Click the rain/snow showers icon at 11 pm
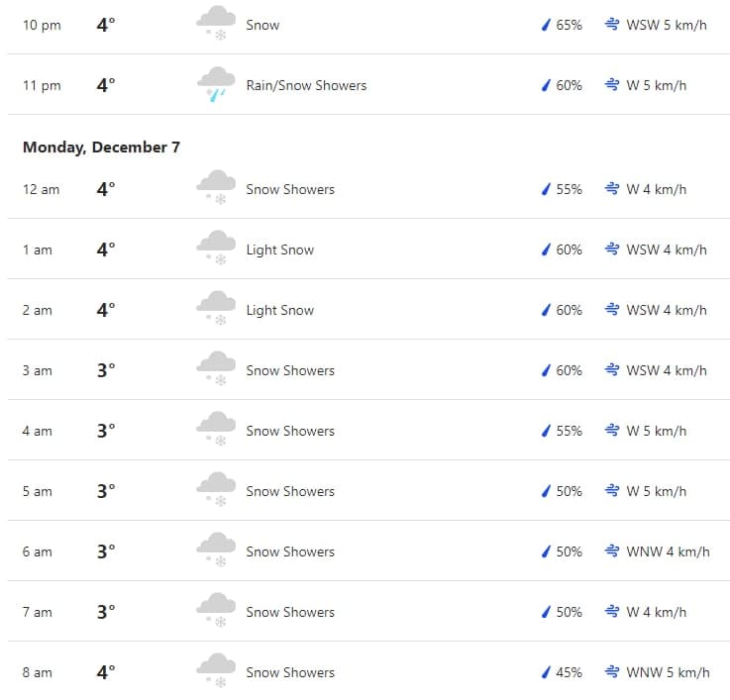730x700 pixels. click(216, 84)
